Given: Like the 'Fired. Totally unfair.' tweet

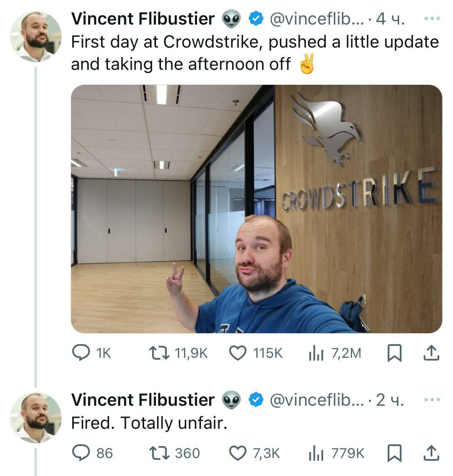Looking at the screenshot, I should (x=238, y=453).
